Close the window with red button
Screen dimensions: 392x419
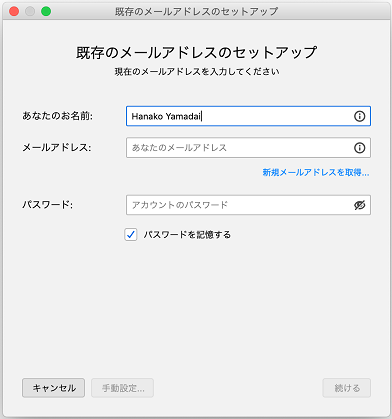tap(14, 11)
